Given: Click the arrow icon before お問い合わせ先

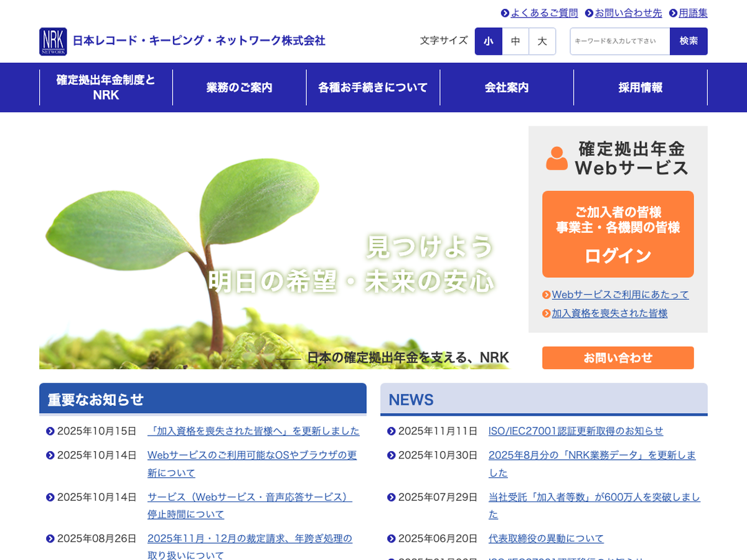Looking at the screenshot, I should (589, 13).
